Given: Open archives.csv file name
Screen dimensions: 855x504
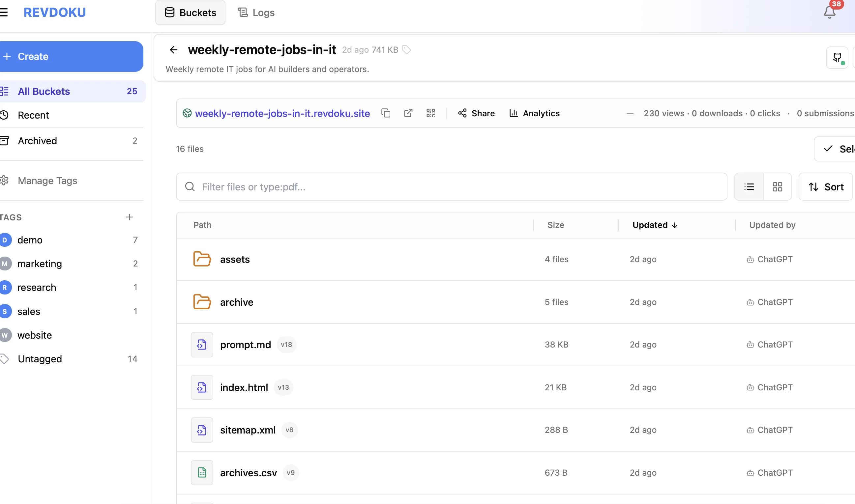Looking at the screenshot, I should pos(249,473).
